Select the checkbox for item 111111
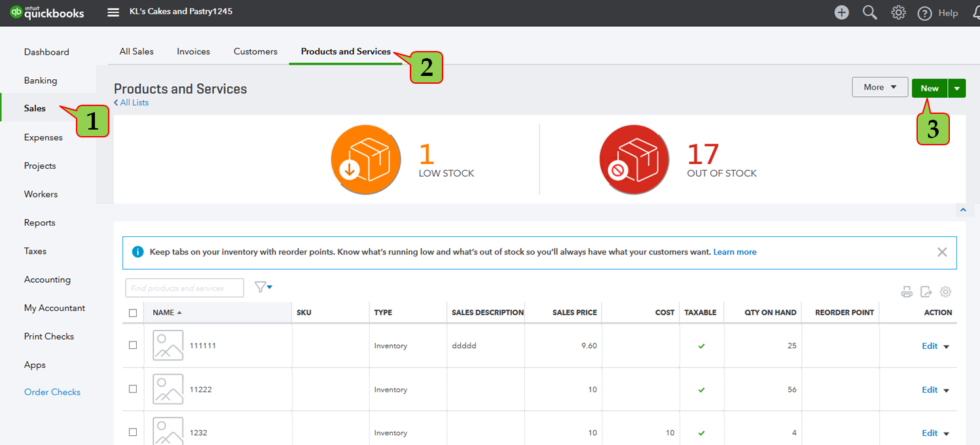 pos(133,345)
